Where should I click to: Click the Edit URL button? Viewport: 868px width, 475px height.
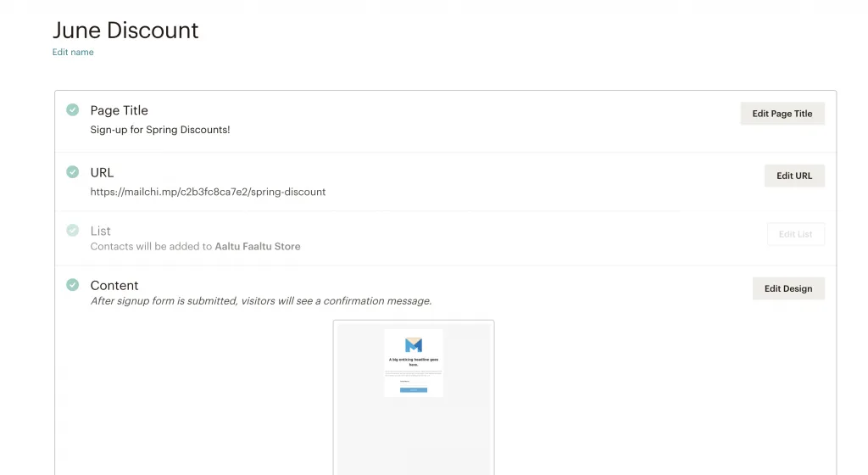794,176
